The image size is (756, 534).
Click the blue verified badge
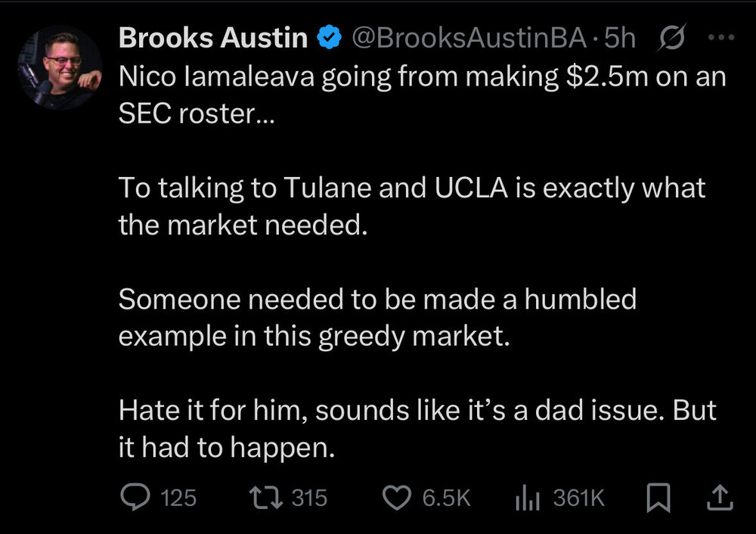pyautogui.click(x=328, y=39)
